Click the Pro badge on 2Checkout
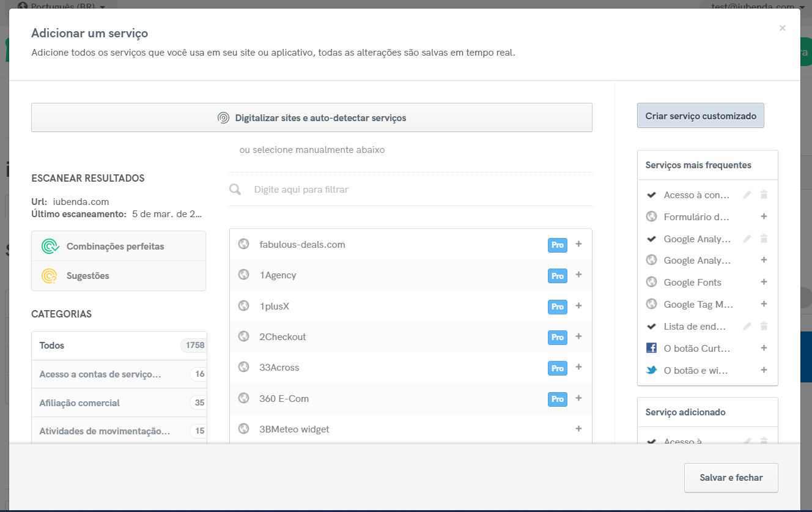The image size is (812, 512). (557, 337)
